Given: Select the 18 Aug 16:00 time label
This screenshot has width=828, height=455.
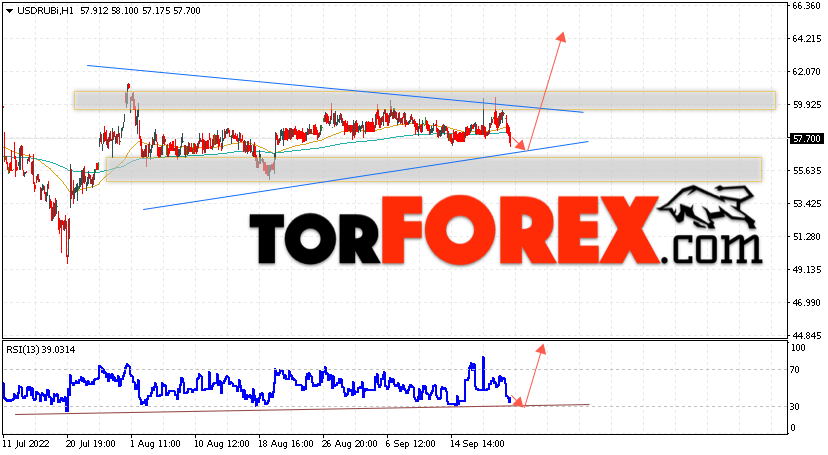Looking at the screenshot, I should 286,443.
